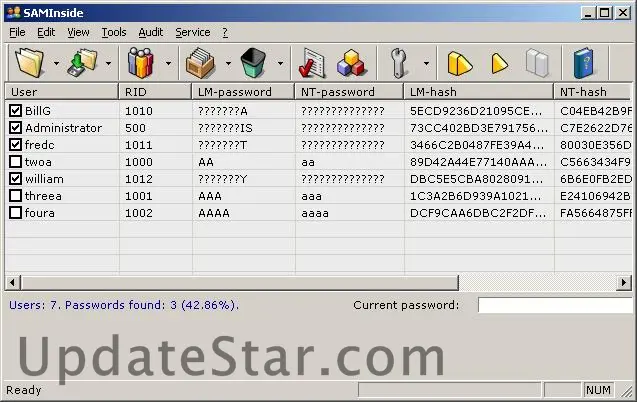The width and height of the screenshot is (637, 402).
Task: Uncheck the fredc user checkbox
Action: 15,145
